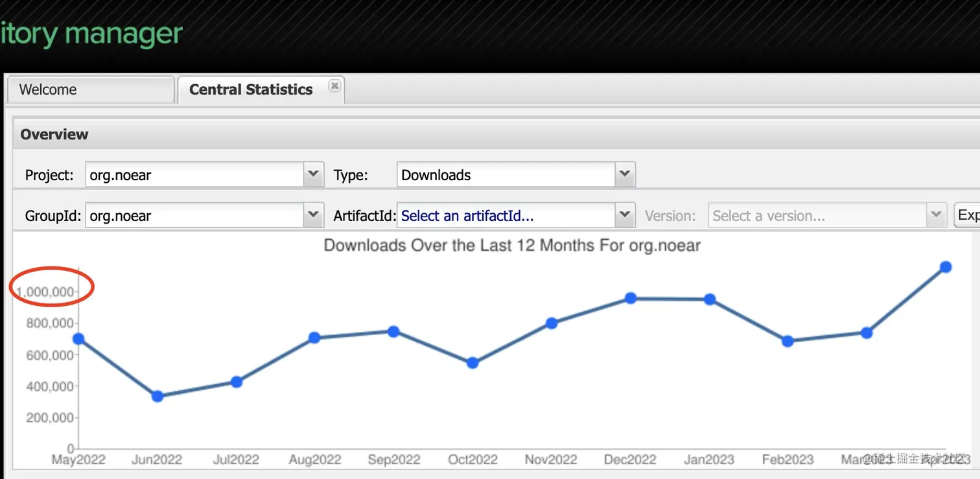Click the Project org.noear field
This screenshot has width=980, height=479.
point(195,175)
